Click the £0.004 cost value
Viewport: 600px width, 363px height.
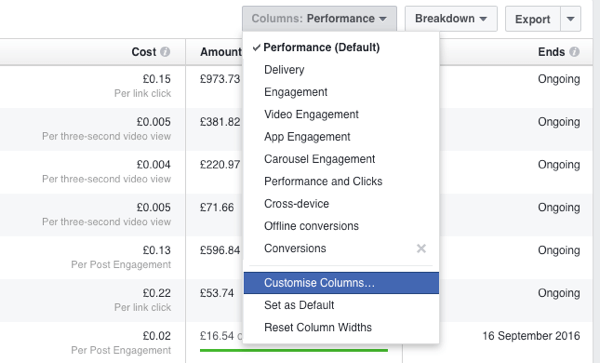tap(153, 165)
